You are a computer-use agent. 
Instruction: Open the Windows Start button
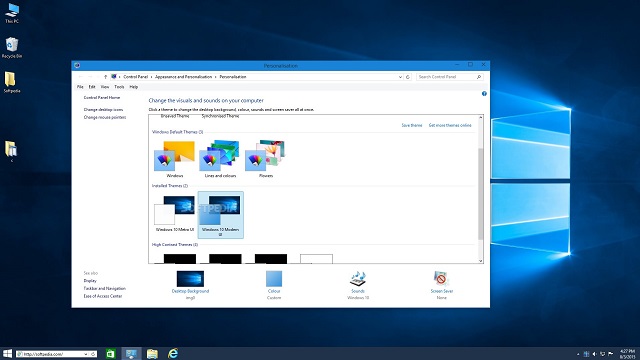click(x=7, y=353)
